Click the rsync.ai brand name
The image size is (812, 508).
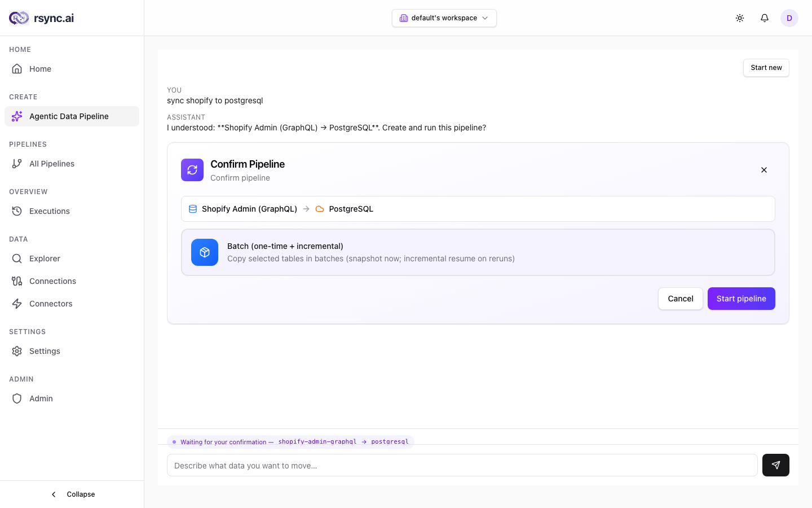(x=54, y=18)
